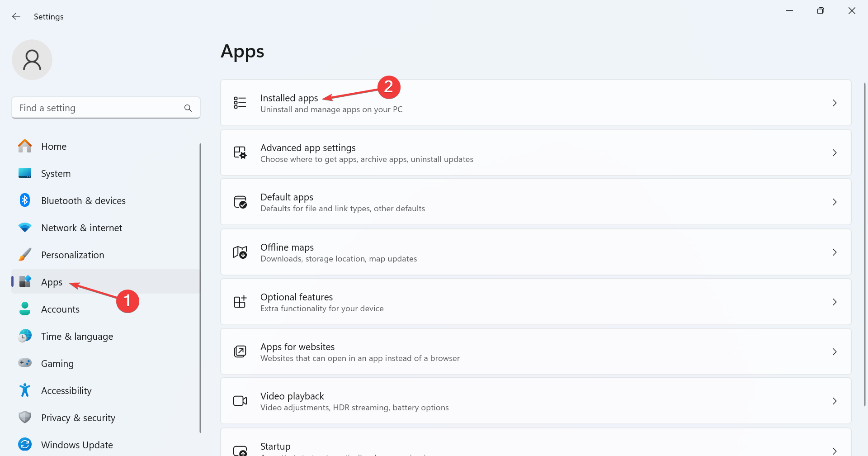Click the user profile avatar
Viewport: 868px width, 456px height.
click(x=32, y=60)
